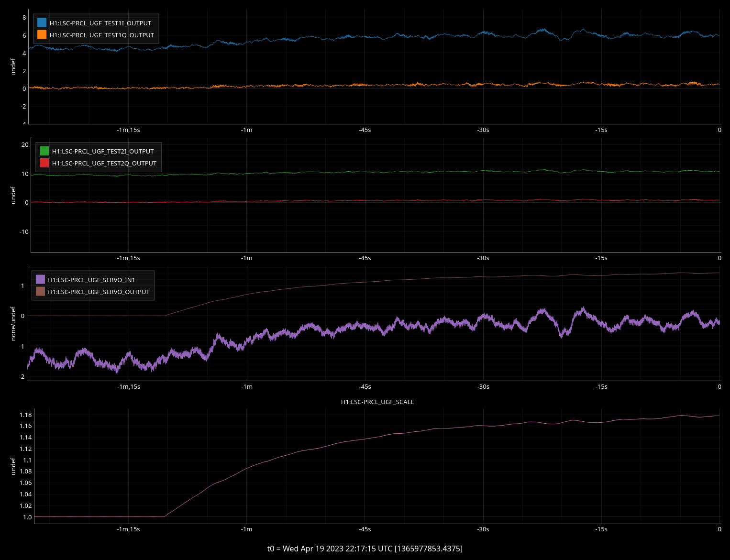
Task: Click the -30s x-axis tick under TEST1 plot
Action: click(x=483, y=130)
